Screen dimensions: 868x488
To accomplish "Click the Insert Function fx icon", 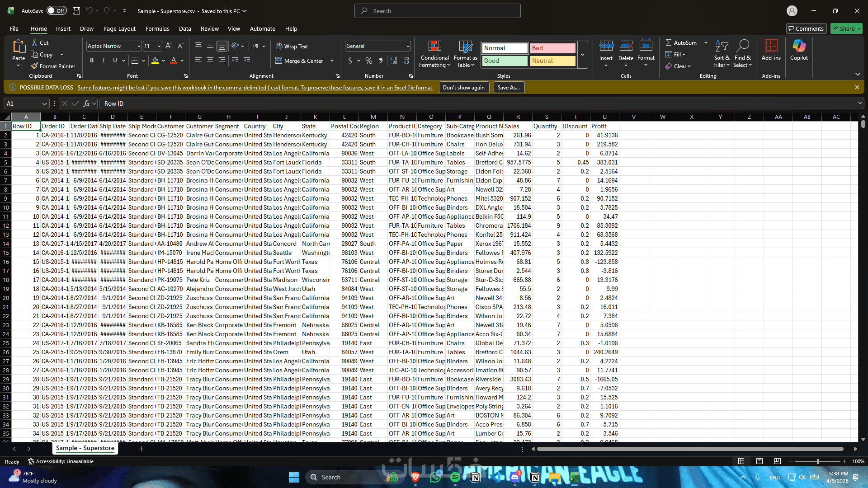I will (86, 103).
